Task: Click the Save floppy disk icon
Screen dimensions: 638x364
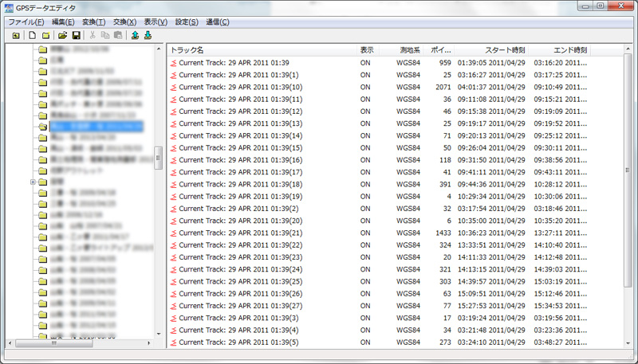Action: tap(76, 36)
